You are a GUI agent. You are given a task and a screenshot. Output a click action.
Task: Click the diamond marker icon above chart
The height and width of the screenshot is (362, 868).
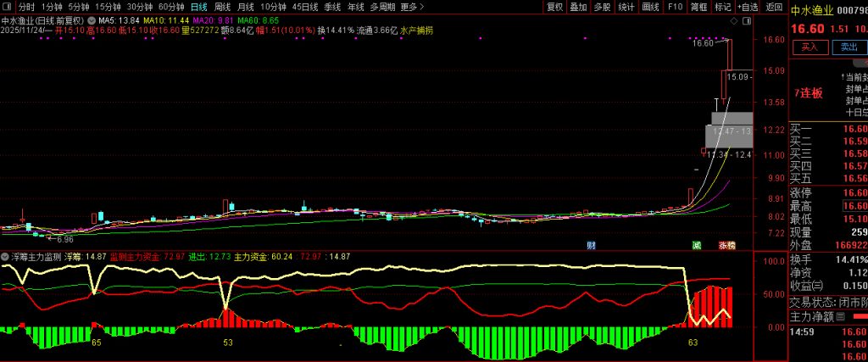pyautogui.click(x=734, y=20)
